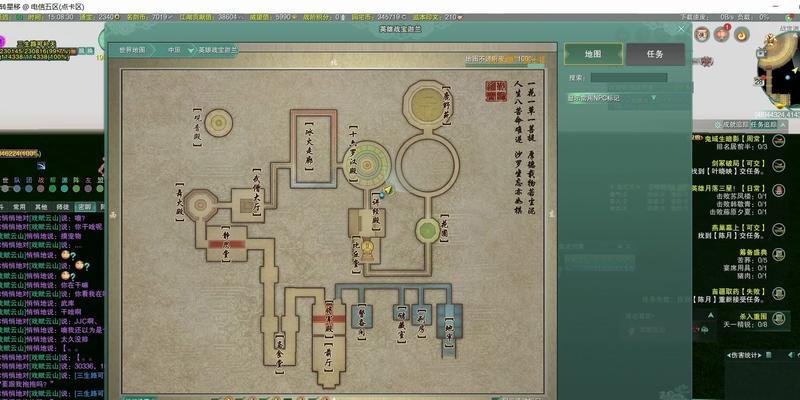Click the golden statue icon on map
Image resolution: width=800 pixels, height=400 pixels.
tap(368, 249)
